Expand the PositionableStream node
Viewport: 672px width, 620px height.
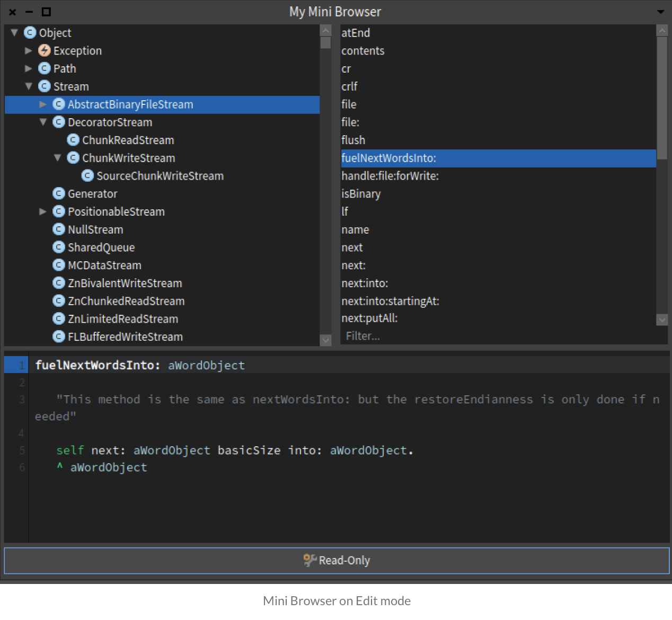click(x=43, y=211)
